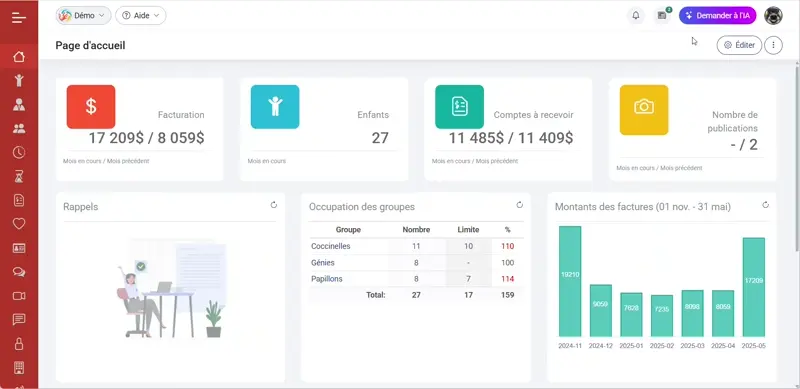Image resolution: width=800 pixels, height=389 pixels.
Task: Open the Coccinelles group link
Action: click(x=331, y=246)
